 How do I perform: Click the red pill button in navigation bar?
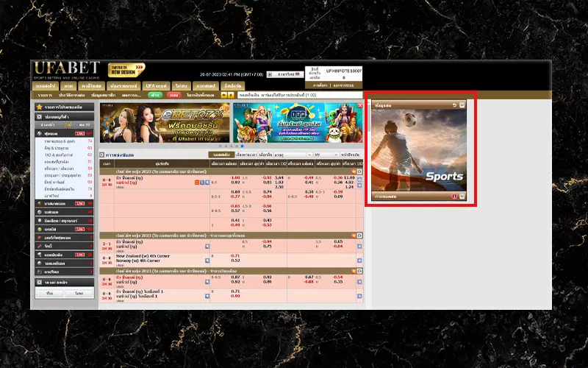tap(173, 95)
